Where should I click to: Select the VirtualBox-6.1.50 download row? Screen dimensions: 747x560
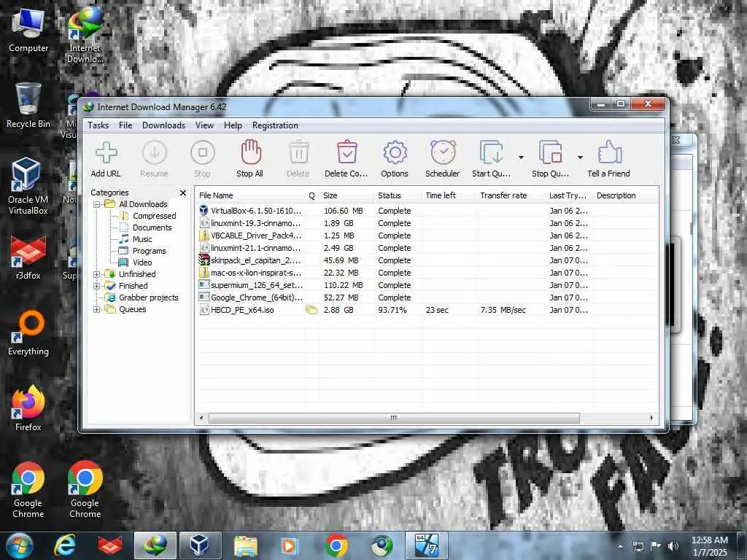(426, 211)
